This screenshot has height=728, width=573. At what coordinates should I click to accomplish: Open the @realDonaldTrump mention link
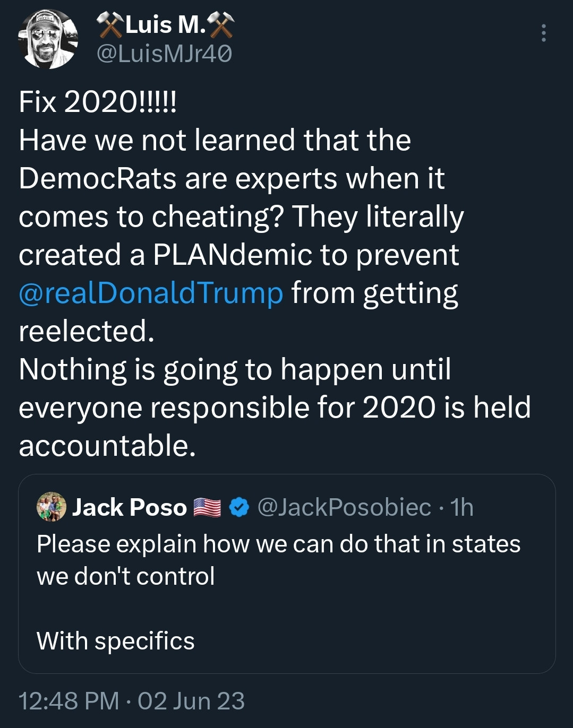151,293
